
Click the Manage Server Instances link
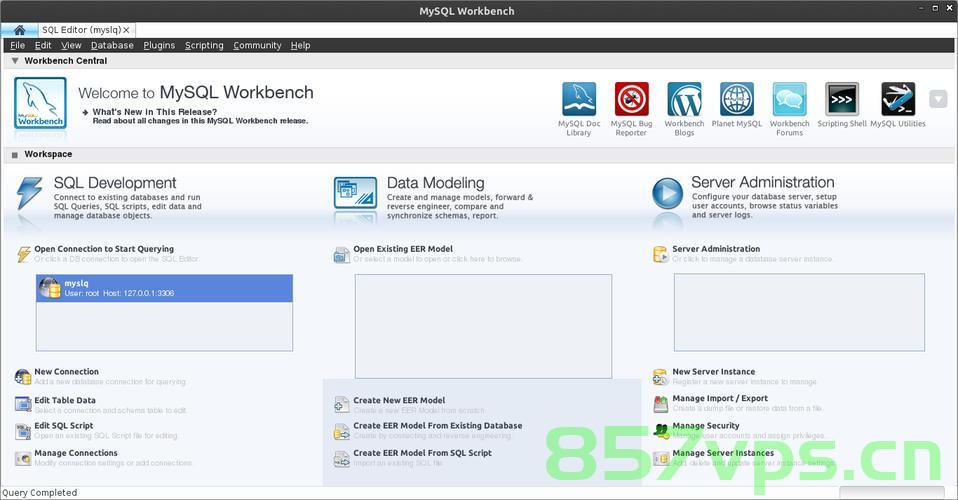click(x=723, y=453)
